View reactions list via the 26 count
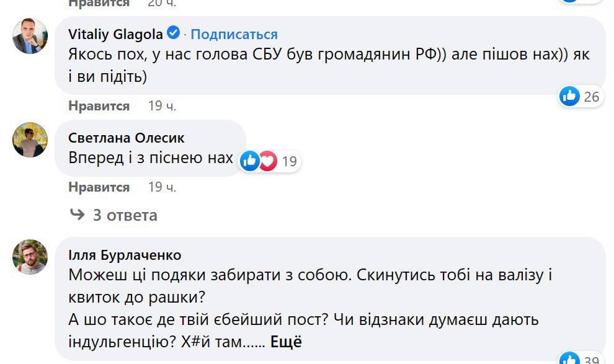 click(592, 96)
